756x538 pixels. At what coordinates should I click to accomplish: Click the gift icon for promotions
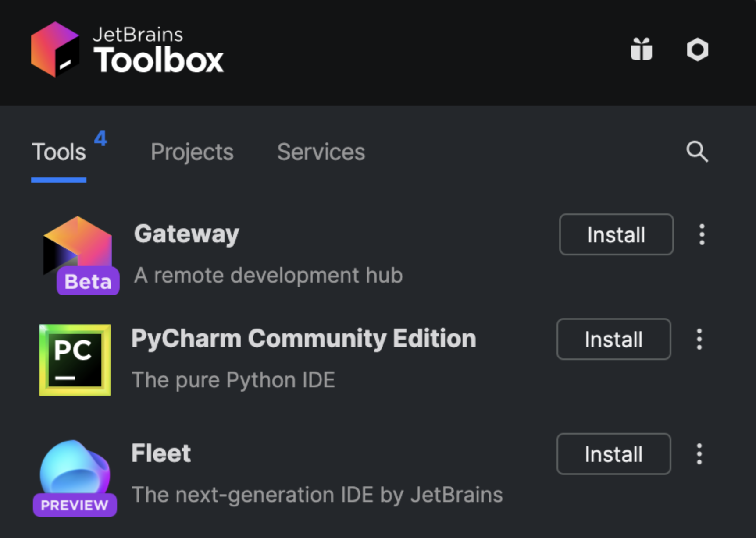[642, 50]
